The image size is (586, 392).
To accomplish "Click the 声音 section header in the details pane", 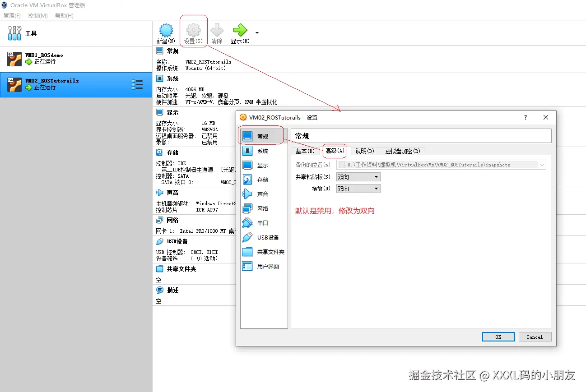I will (172, 193).
